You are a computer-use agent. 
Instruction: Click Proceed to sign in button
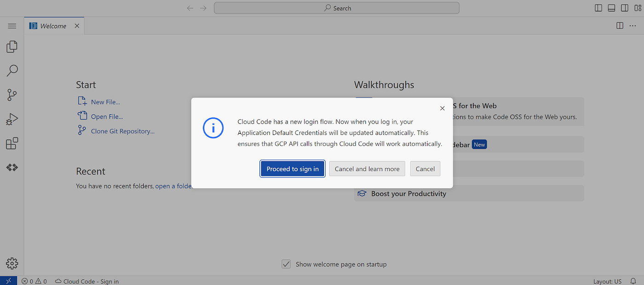pos(293,169)
